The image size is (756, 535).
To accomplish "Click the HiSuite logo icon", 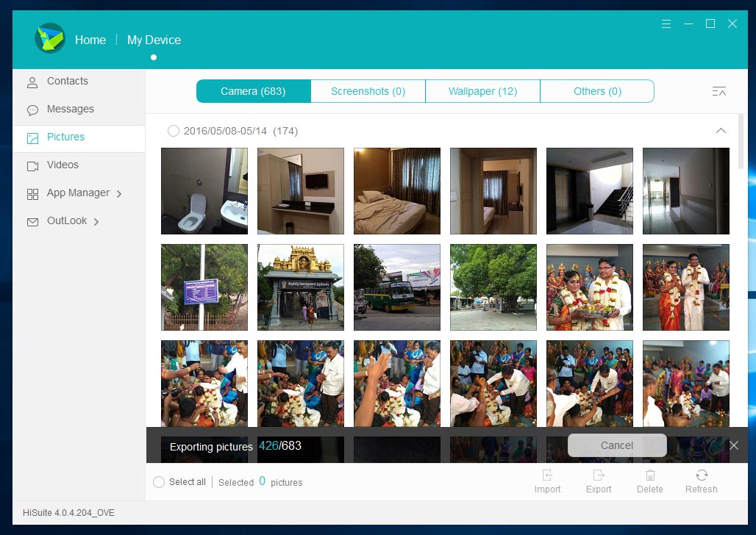I will coord(50,38).
